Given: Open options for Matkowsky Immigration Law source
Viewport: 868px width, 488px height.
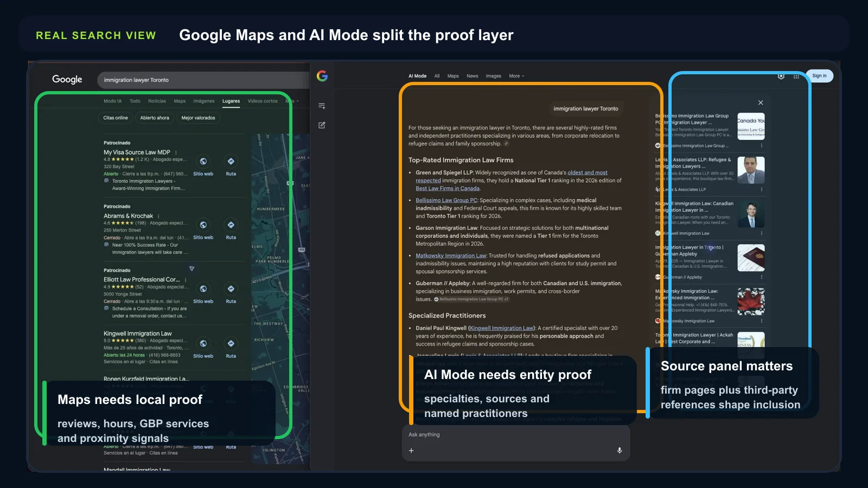Looking at the screenshot, I should tap(762, 321).
